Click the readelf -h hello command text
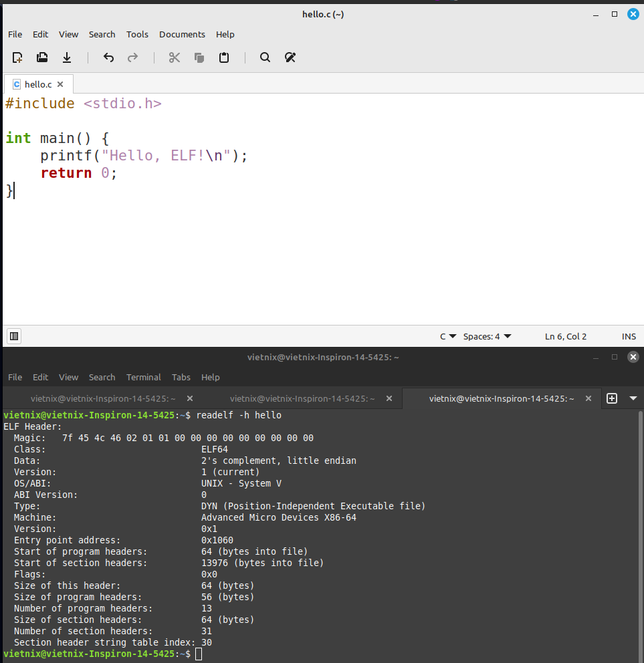644x663 pixels. 239,415
